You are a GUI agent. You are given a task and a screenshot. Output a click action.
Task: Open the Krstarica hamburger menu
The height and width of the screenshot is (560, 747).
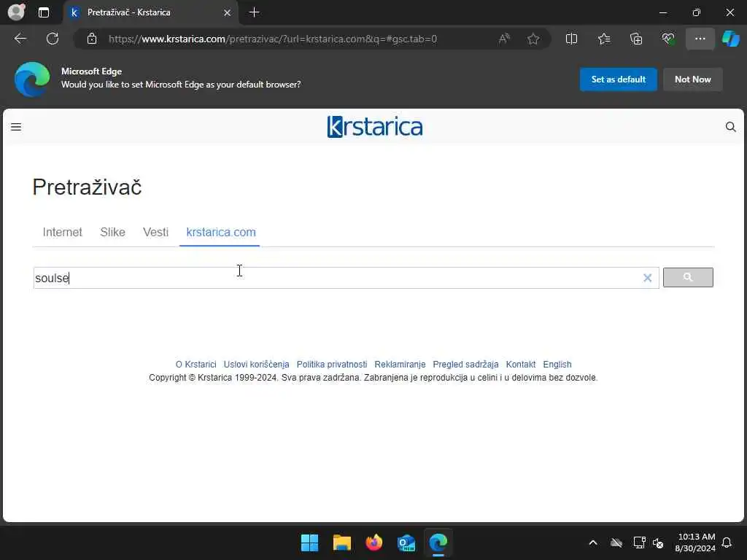pyautogui.click(x=16, y=127)
